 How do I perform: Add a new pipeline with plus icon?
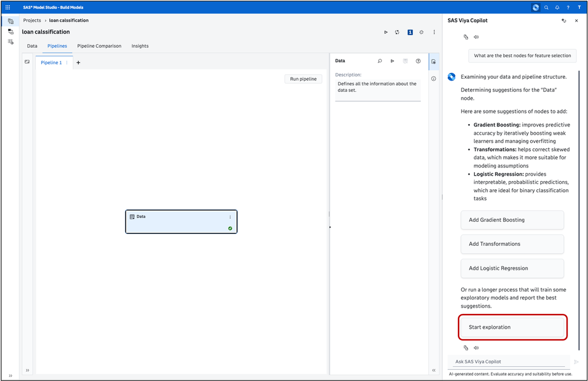click(x=78, y=62)
